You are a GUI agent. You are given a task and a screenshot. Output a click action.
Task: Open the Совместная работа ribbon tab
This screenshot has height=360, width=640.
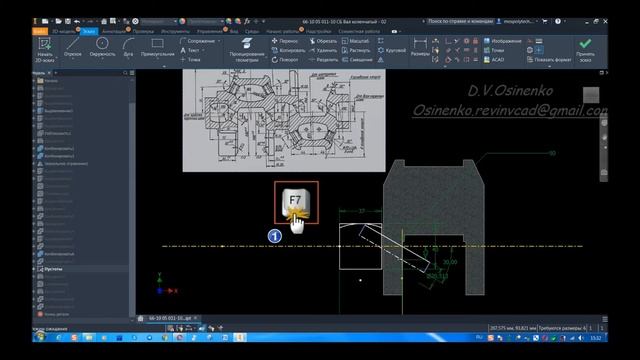[x=359, y=31]
